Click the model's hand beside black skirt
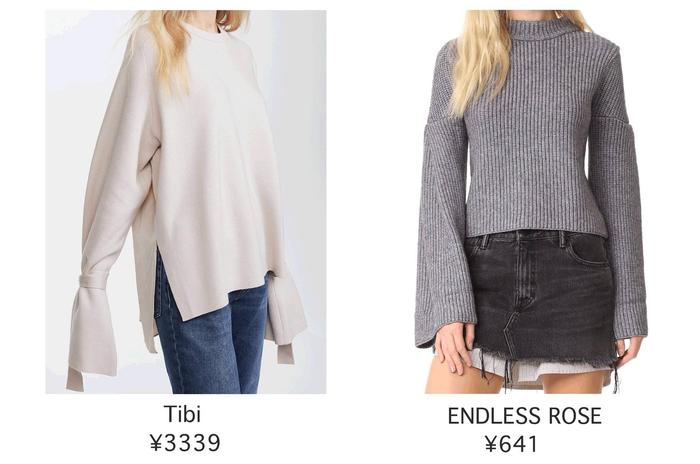The image size is (700, 464). [453, 348]
